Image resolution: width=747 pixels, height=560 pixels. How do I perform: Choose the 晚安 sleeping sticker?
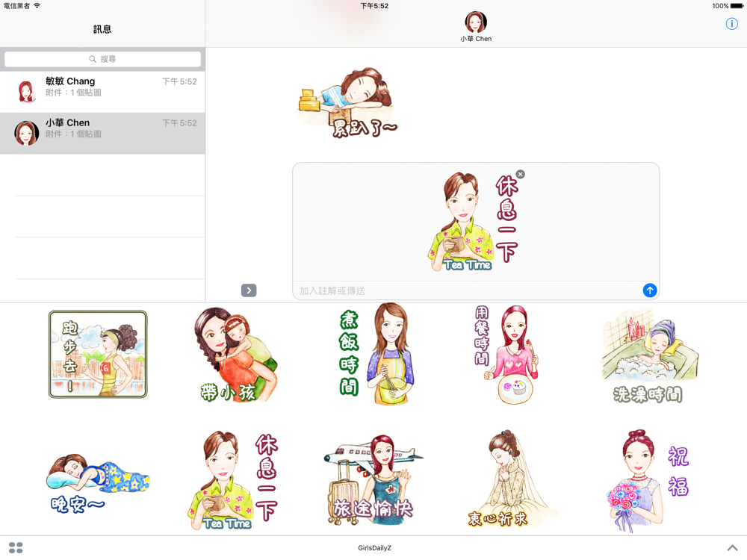[97, 482]
